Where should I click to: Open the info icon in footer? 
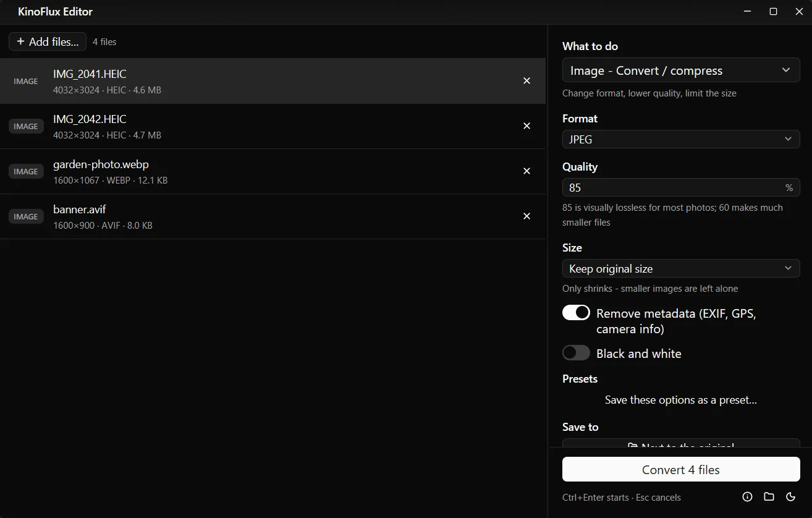747,497
